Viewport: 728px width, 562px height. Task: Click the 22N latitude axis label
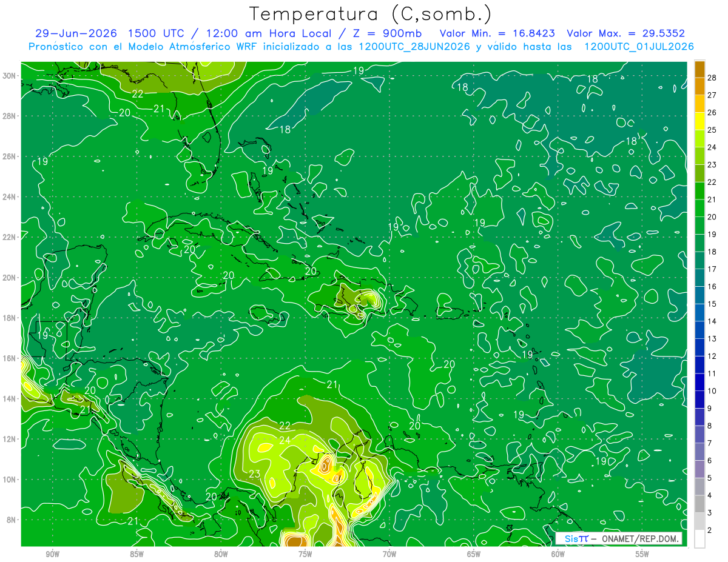click(x=10, y=237)
